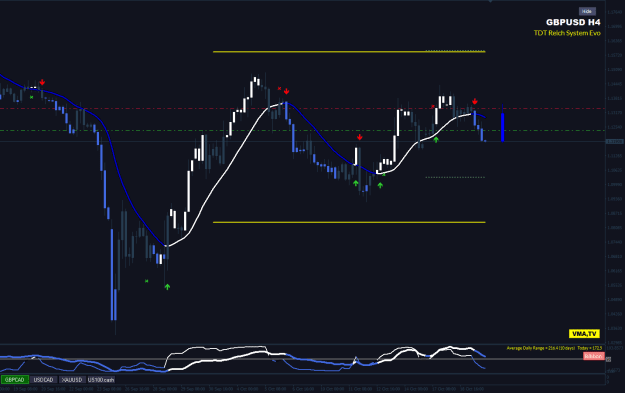This screenshot has width=625, height=393.
Task: Click the GBPUSD H4 chart title
Action: coord(573,22)
